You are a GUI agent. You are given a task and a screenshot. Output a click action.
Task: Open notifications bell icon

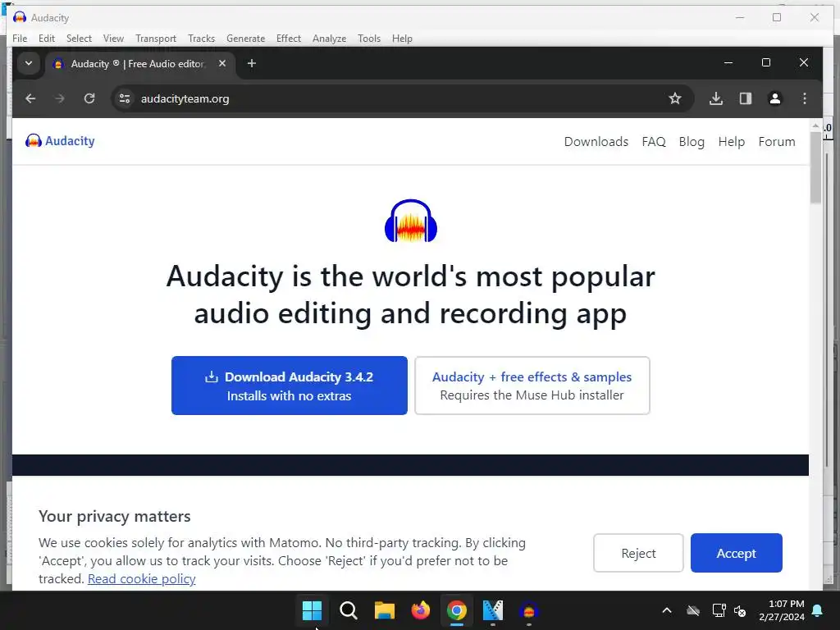pos(818,610)
